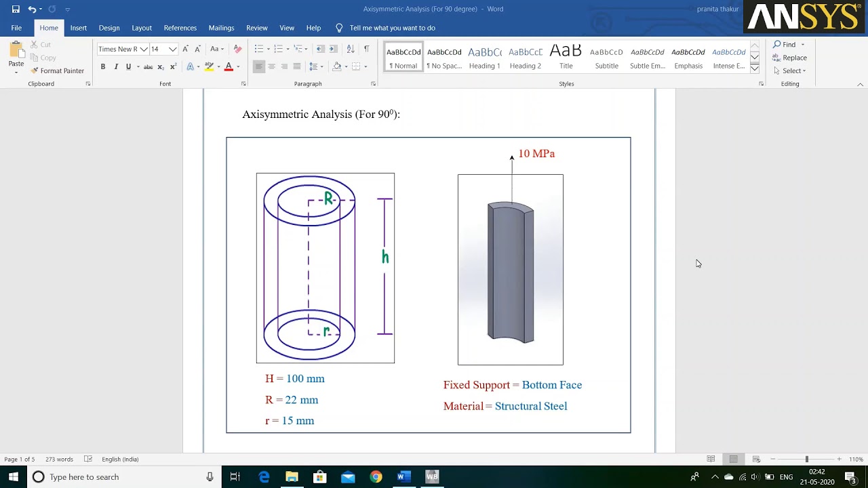This screenshot has height=488, width=868.
Task: Collapse the ribbon
Action: [x=861, y=84]
